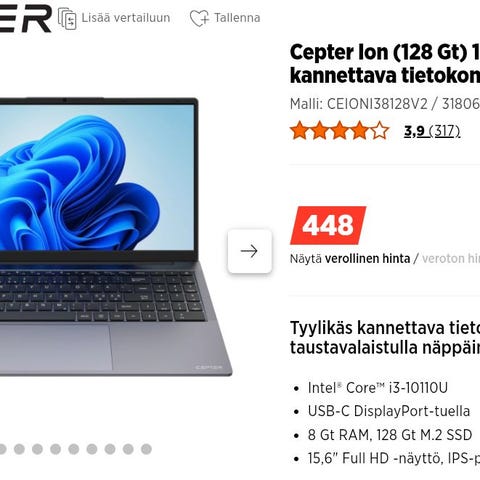Screen dimensions: 480x480
Task: Select the second carousel dot
Action: tap(19, 449)
